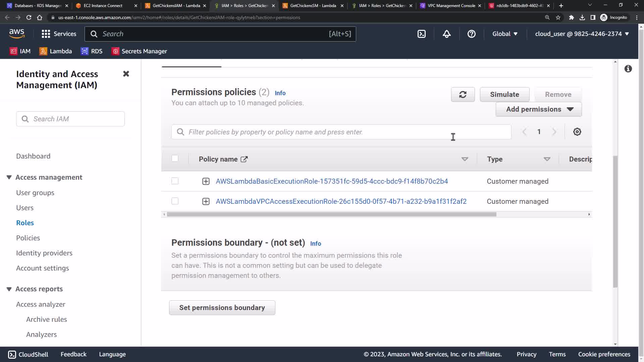Image resolution: width=644 pixels, height=362 pixels.
Task: Collapse the Access management section
Action: (x=9, y=177)
